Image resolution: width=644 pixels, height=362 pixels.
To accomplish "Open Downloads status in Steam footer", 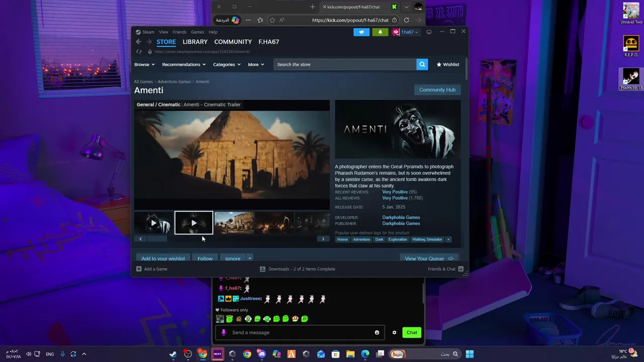I will click(x=297, y=269).
